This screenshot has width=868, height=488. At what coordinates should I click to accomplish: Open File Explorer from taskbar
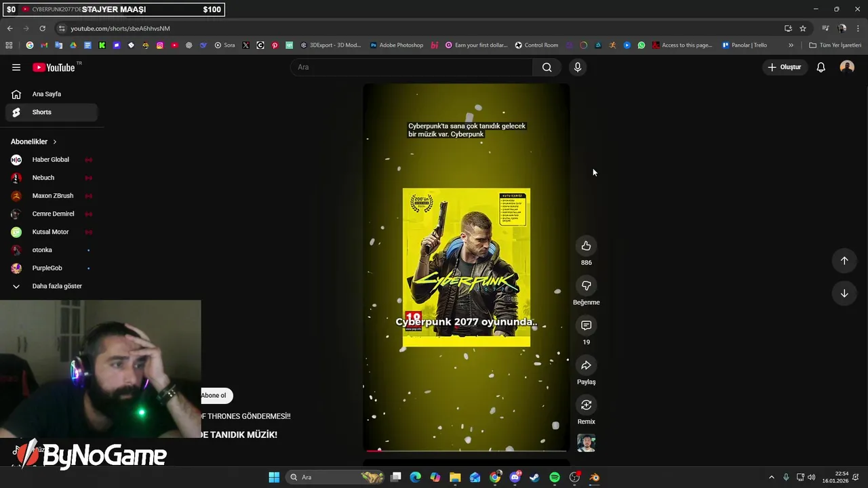click(x=455, y=477)
